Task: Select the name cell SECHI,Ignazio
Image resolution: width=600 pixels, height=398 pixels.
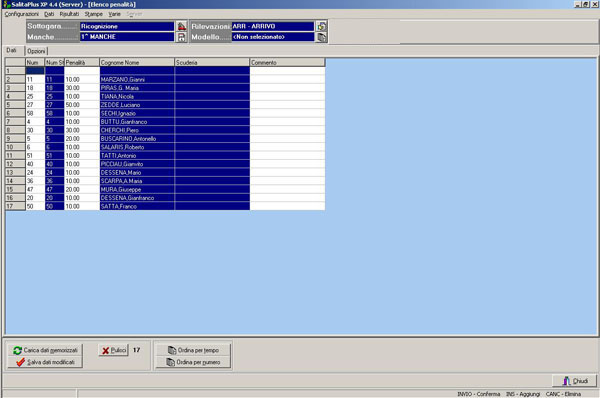Action: pyautogui.click(x=137, y=113)
